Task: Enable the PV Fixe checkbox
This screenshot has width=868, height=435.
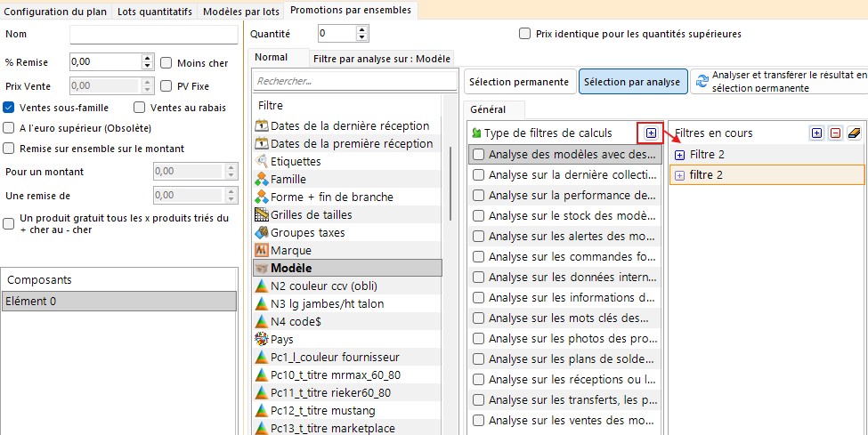Action: pyautogui.click(x=166, y=86)
